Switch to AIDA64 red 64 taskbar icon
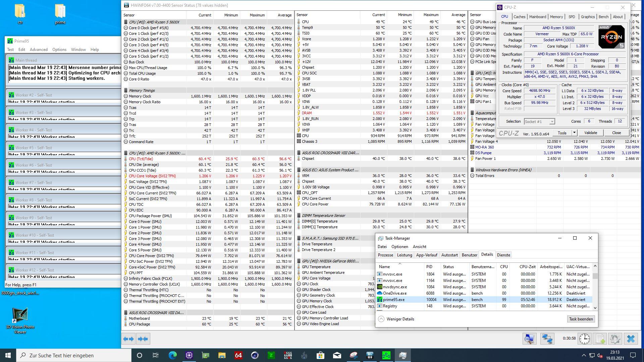This screenshot has width=644, height=362. (x=238, y=355)
